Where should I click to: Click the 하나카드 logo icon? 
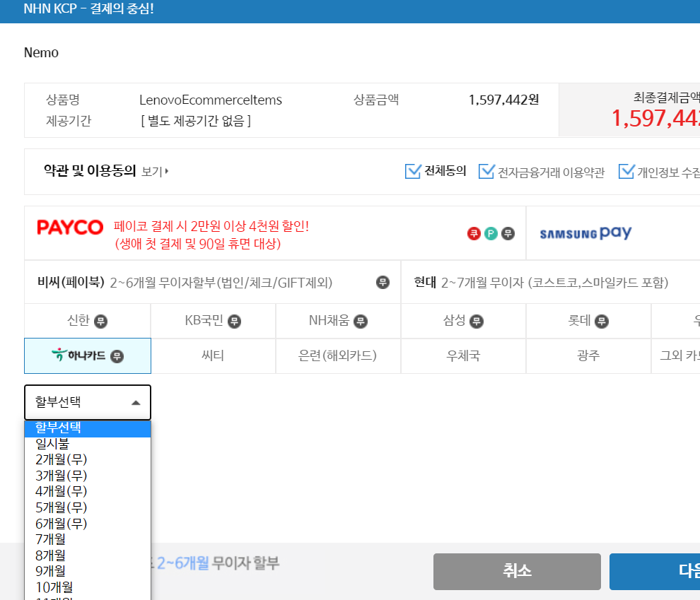point(78,355)
